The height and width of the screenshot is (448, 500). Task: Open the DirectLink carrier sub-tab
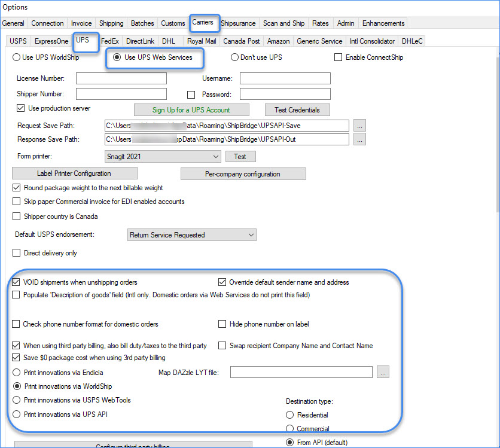click(x=140, y=41)
